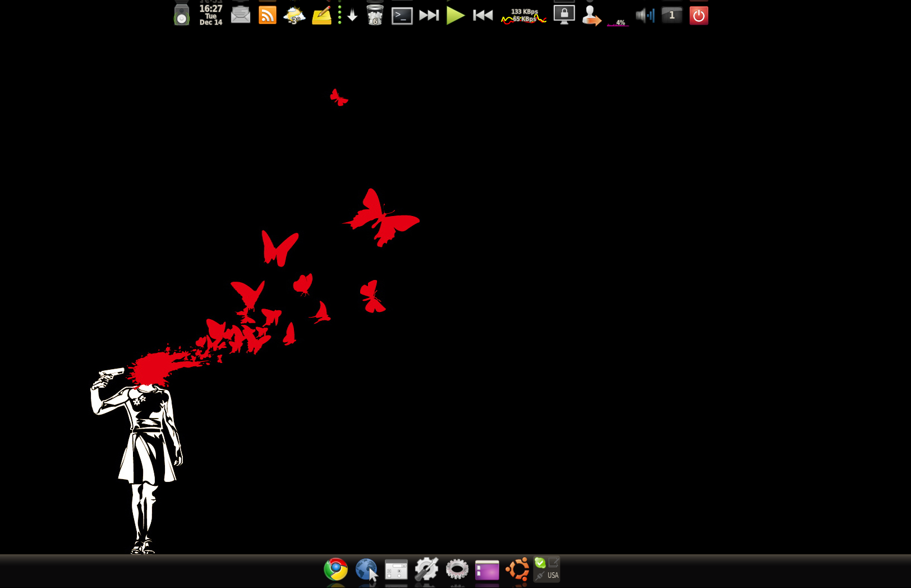Click the green Skype status tray icon
The width and height of the screenshot is (911, 588).
point(540,563)
